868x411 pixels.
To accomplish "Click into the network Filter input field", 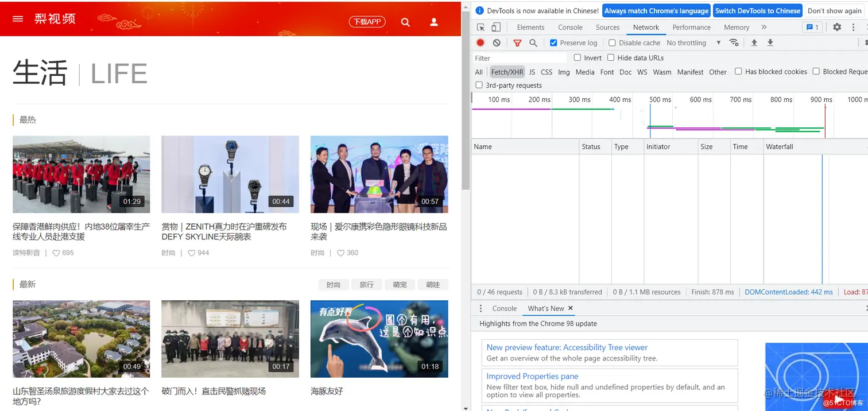I will pyautogui.click(x=520, y=58).
